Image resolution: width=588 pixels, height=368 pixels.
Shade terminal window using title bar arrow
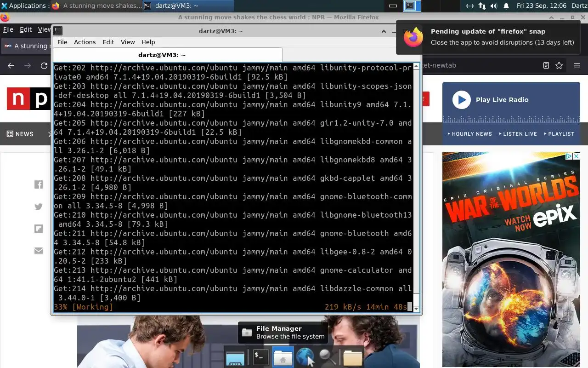point(384,31)
